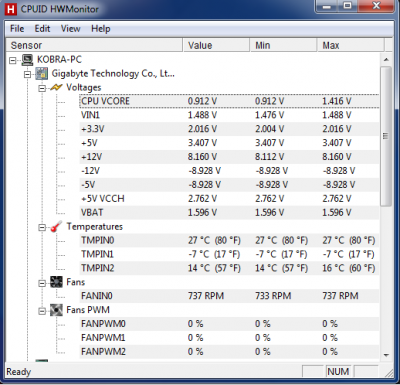Collapse the Fans PWM section
400x385 pixels.
point(42,311)
